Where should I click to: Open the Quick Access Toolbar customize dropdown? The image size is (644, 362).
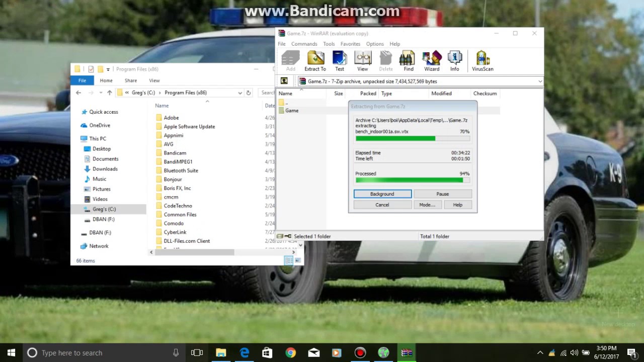[108, 69]
